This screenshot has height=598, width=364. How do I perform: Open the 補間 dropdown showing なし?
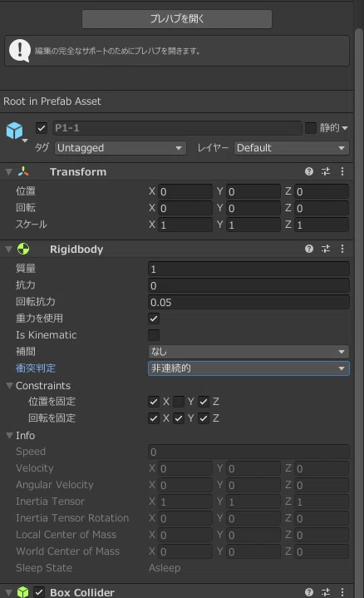click(x=248, y=352)
